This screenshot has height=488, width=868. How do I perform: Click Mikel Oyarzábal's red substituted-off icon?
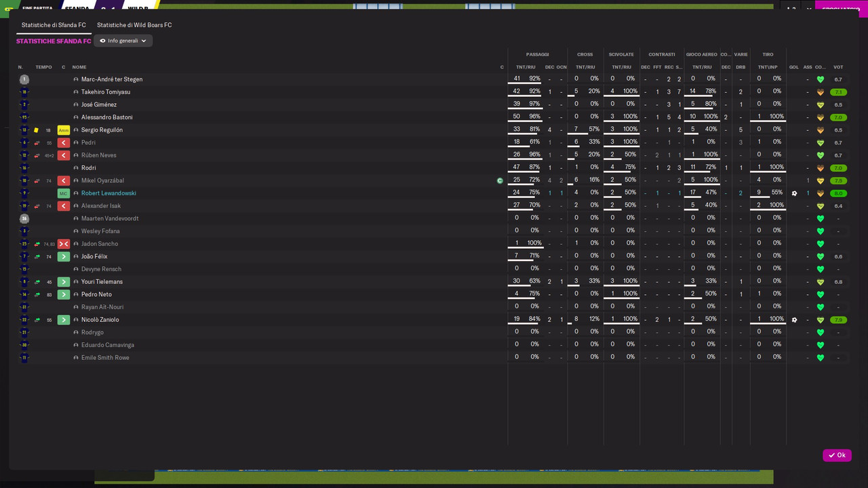pyautogui.click(x=64, y=180)
